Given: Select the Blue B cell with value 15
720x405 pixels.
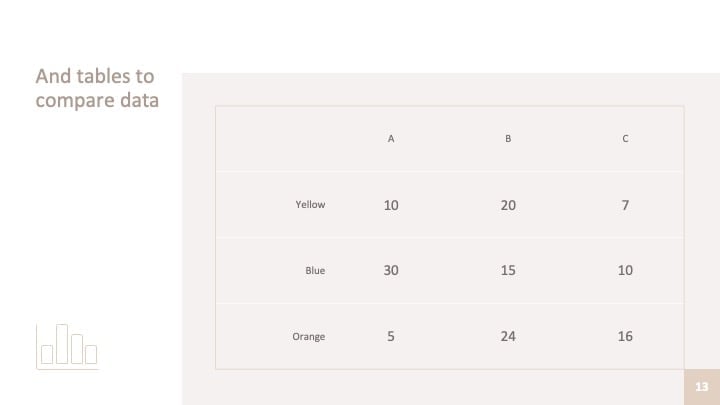Looking at the screenshot, I should (x=508, y=270).
